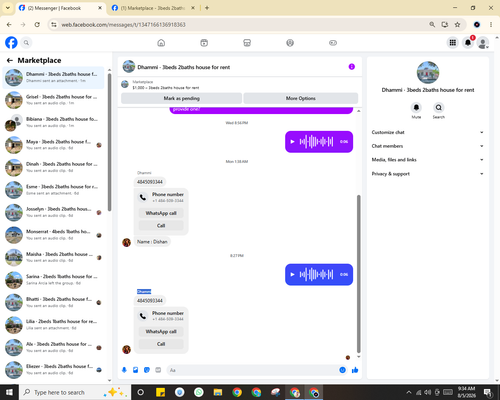Click the More Options button

click(x=301, y=98)
